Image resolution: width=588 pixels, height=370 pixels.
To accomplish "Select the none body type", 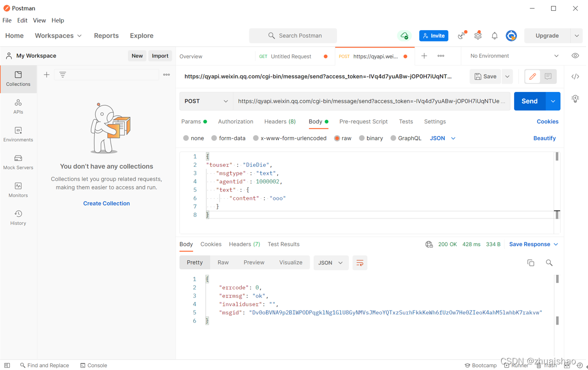I will 194,138.
